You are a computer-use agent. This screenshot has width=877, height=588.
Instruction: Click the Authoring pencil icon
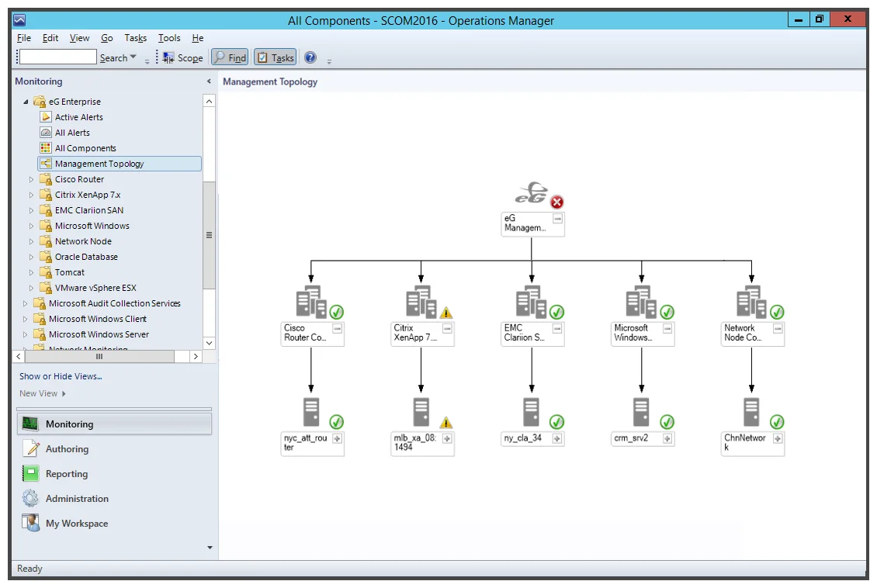coord(30,448)
